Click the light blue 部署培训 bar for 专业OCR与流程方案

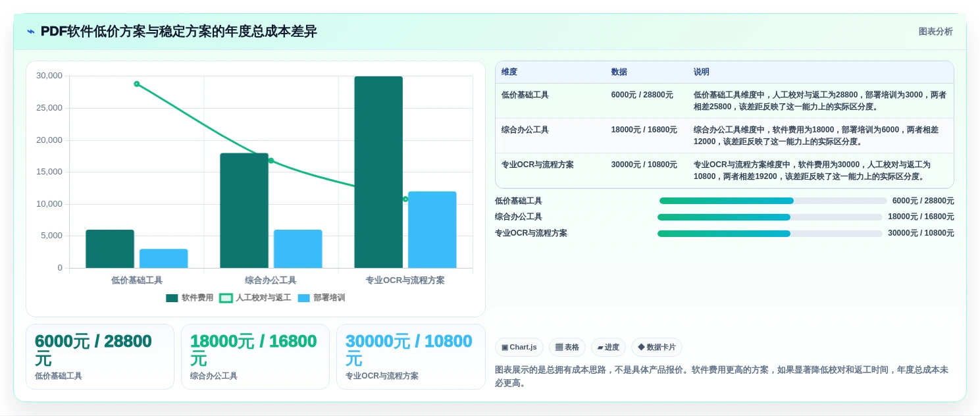coord(432,230)
